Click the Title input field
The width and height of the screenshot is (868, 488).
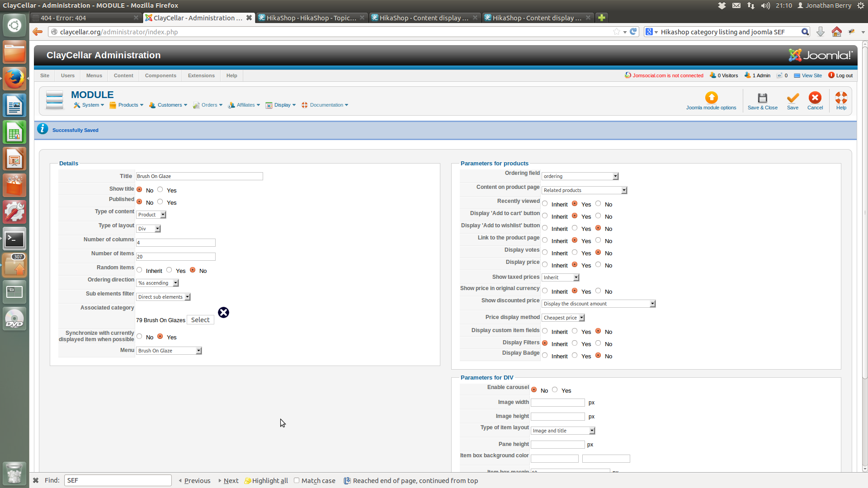point(199,176)
